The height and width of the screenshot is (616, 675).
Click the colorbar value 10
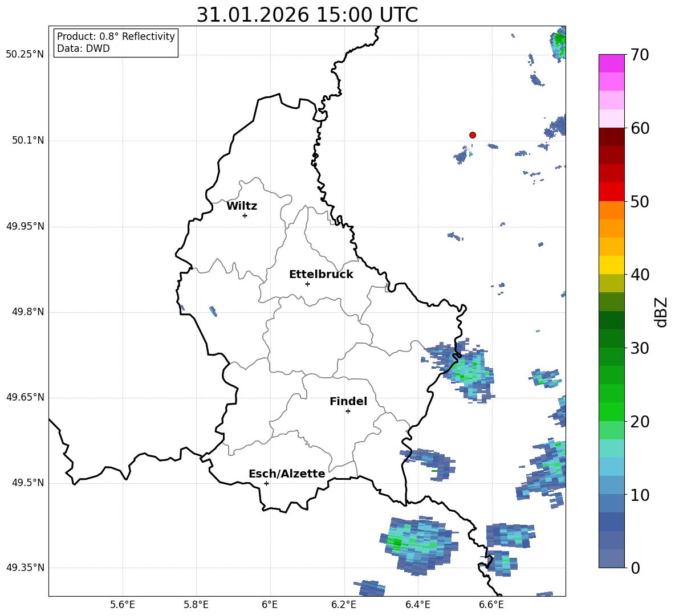(x=640, y=495)
